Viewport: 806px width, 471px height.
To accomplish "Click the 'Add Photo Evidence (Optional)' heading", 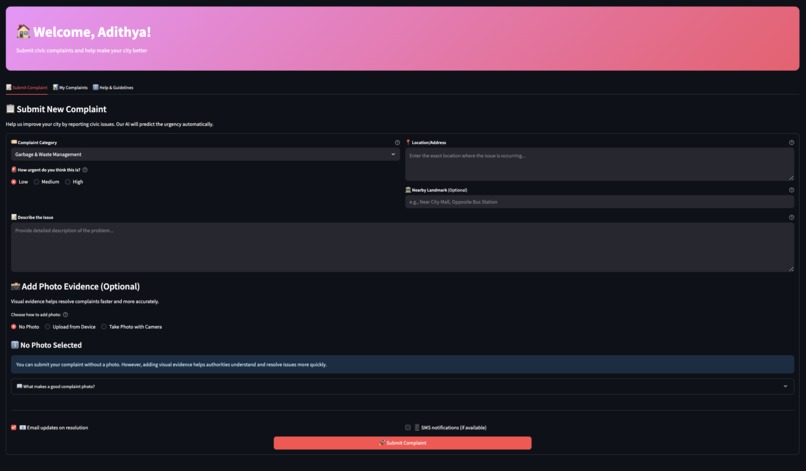I will pos(76,286).
